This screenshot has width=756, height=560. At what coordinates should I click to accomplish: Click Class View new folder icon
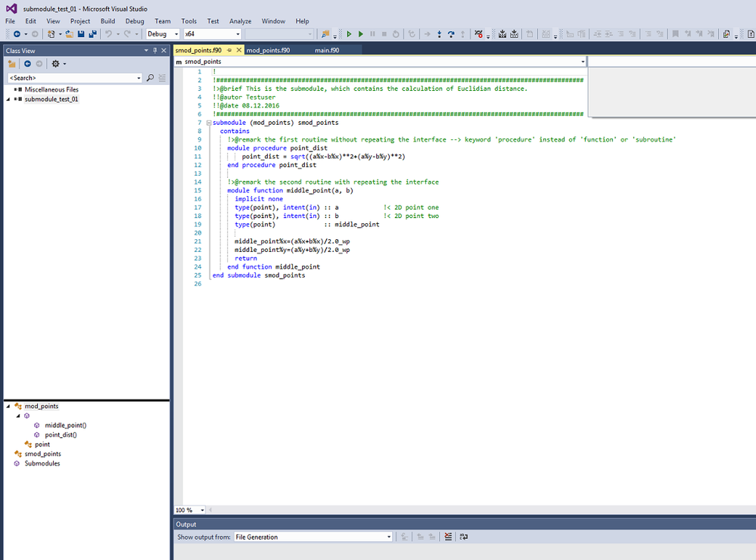click(12, 64)
